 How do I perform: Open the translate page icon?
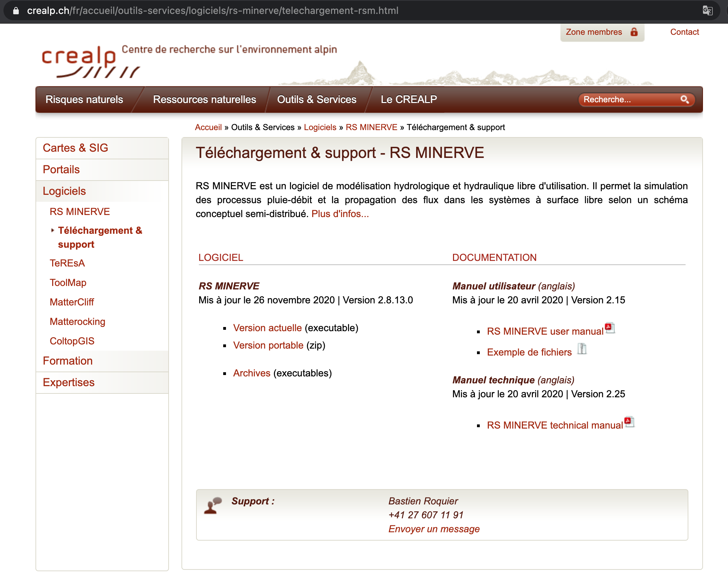pos(707,10)
